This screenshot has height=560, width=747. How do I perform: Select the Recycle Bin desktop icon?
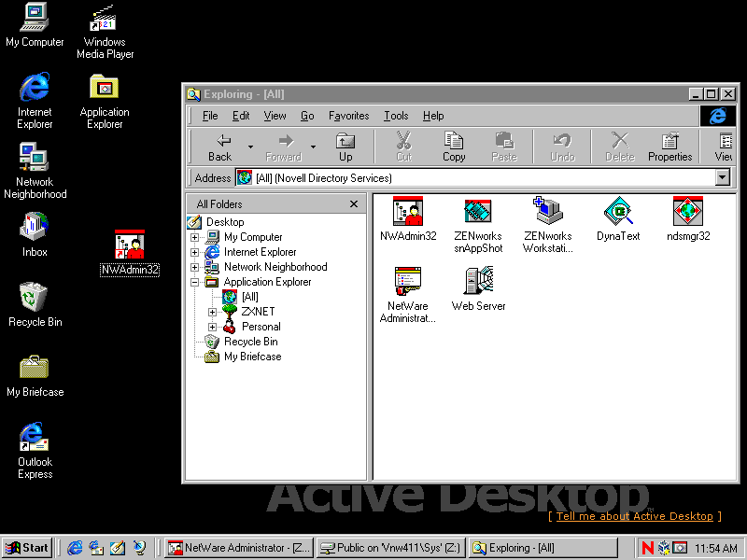(x=35, y=305)
